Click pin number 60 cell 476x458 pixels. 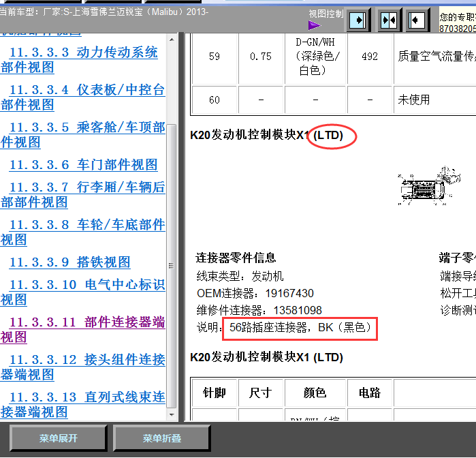coord(215,100)
